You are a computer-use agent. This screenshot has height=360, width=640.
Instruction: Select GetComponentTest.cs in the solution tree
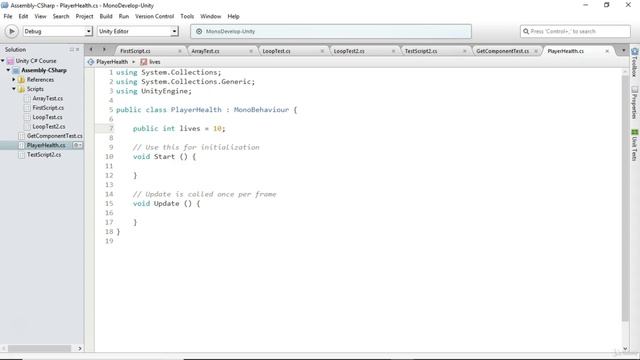click(x=54, y=136)
